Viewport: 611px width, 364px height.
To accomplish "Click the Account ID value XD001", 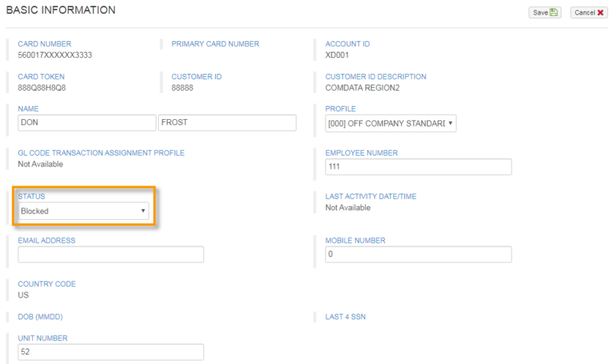I will pos(337,55).
